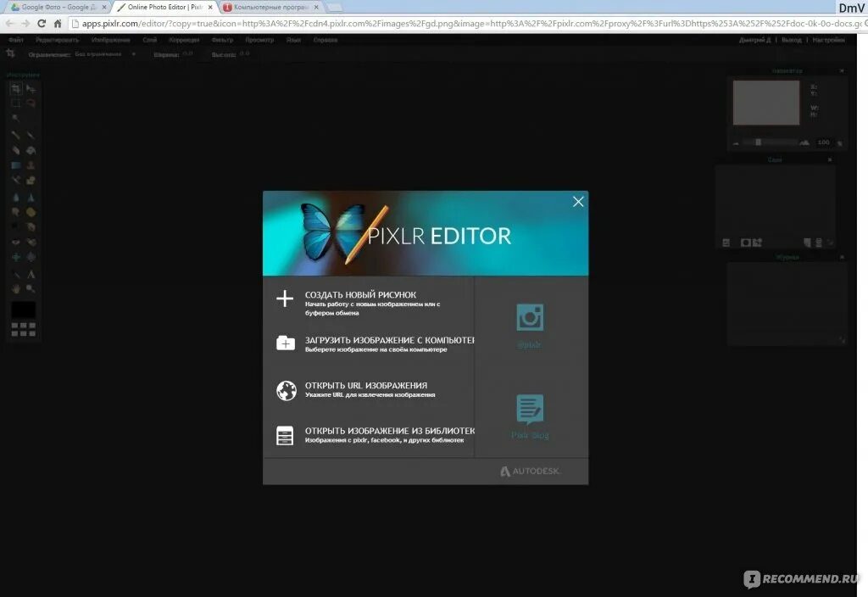Select the Paint Bucket tool
The image size is (868, 597).
pyautogui.click(x=31, y=150)
